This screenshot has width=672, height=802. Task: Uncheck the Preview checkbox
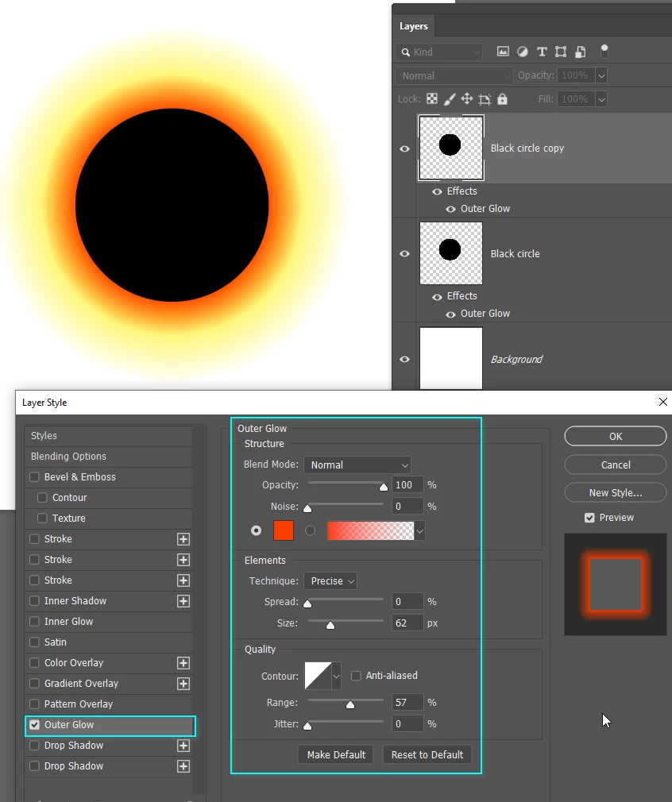(589, 518)
